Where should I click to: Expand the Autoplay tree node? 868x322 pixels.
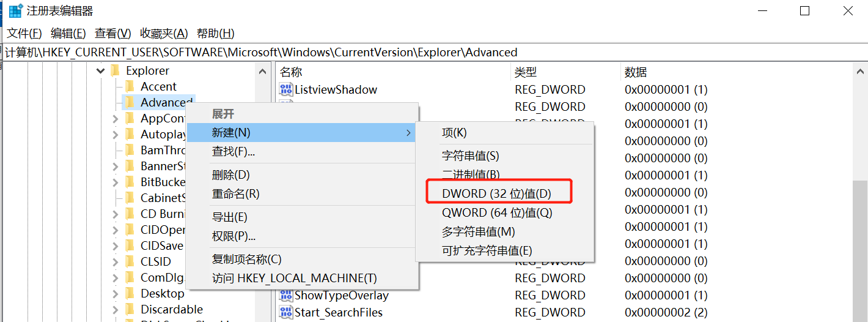click(x=116, y=135)
